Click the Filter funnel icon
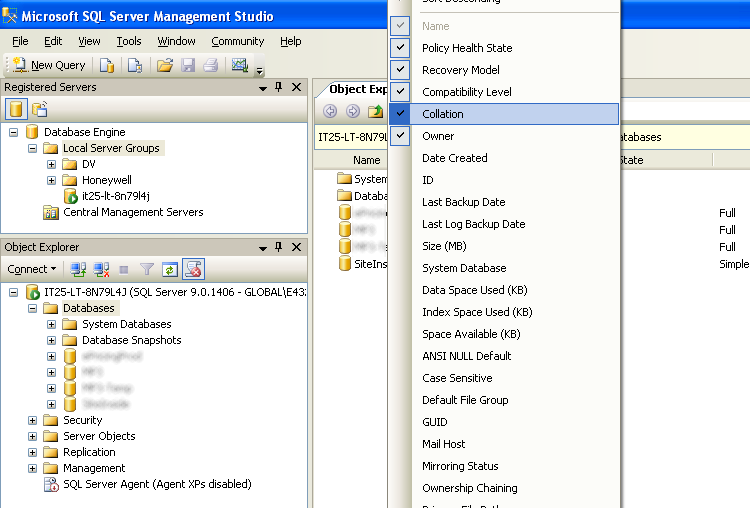 pyautogui.click(x=147, y=269)
